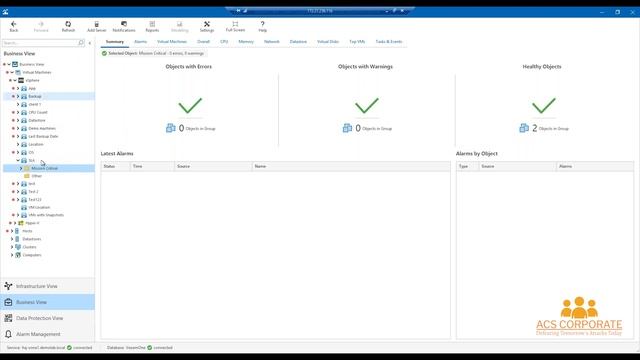
Task: Click the Computers icon in tree
Action: pos(18,255)
